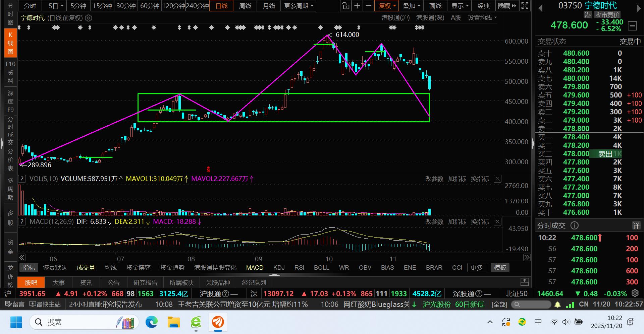Zoom out the chart with minus icon
The width and height of the screenshot is (644, 334).
tap(368, 6)
